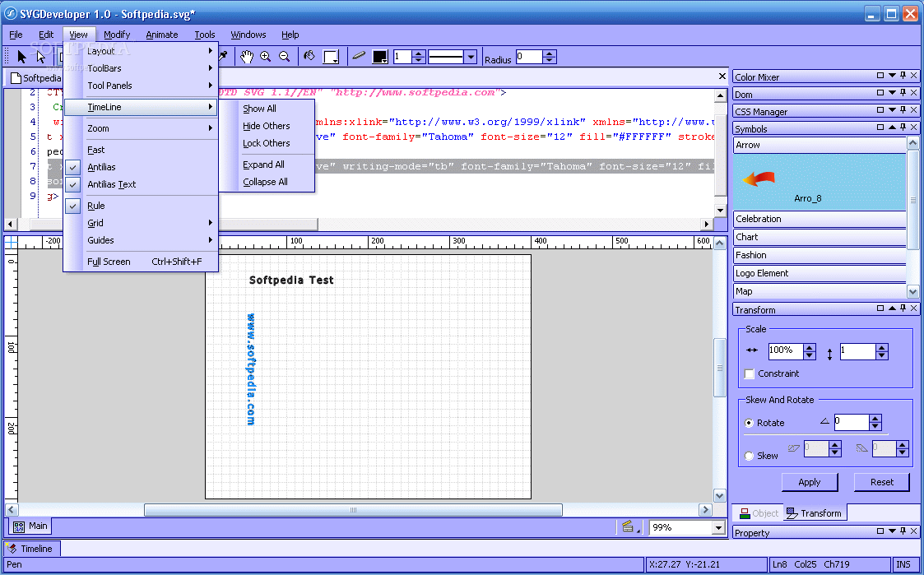Activate the hand pan tool
924x575 pixels.
246,57
